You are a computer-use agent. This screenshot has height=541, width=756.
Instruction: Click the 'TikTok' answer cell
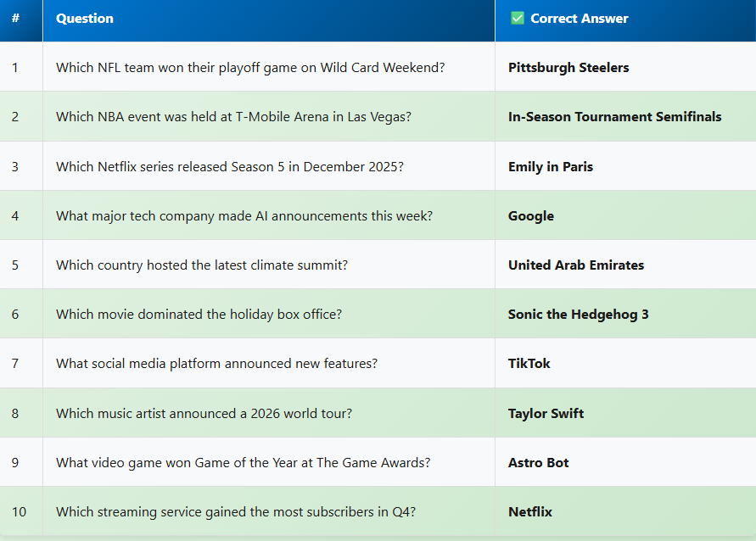[x=529, y=364]
